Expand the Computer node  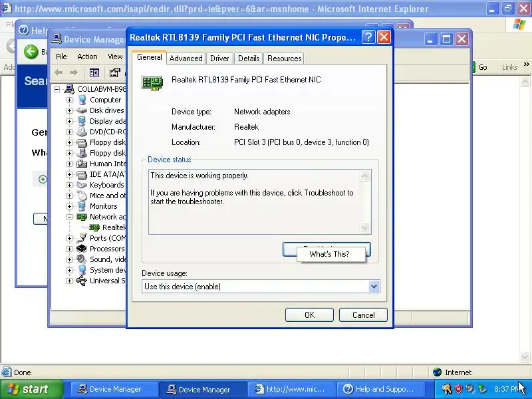[69, 100]
